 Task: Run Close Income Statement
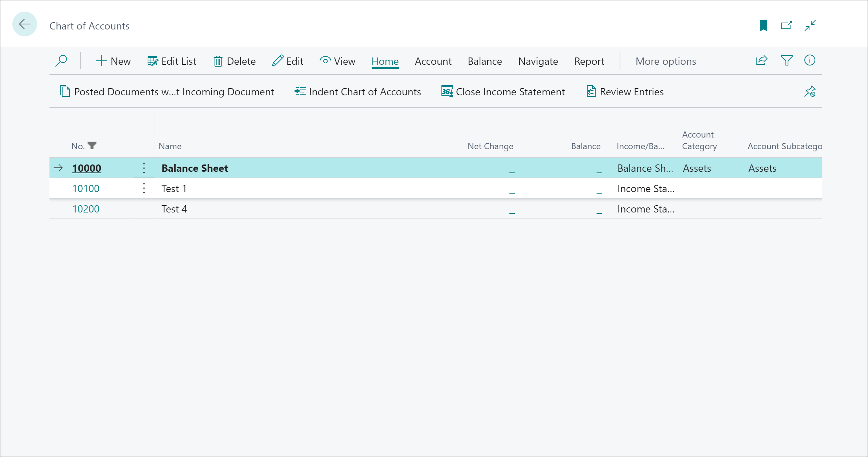503,92
